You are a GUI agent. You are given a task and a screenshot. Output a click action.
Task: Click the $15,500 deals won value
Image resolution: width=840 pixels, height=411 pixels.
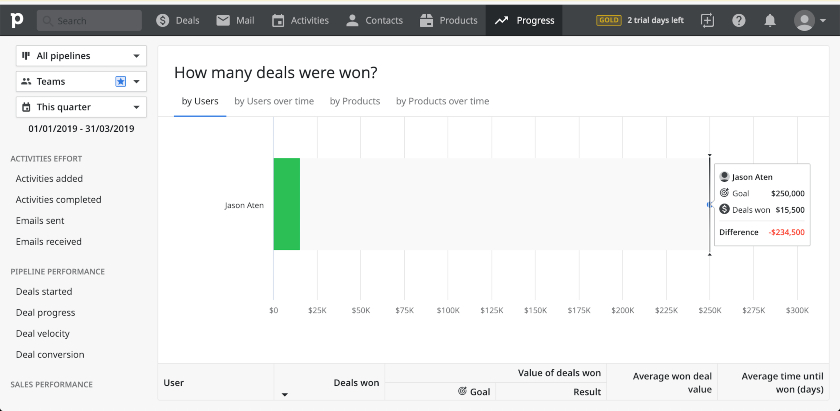coord(790,210)
